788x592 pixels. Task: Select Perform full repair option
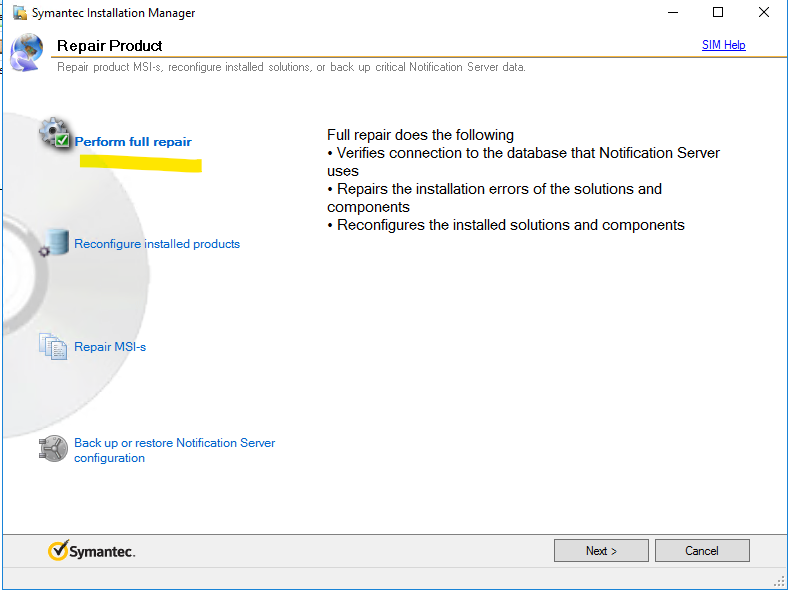(x=133, y=142)
